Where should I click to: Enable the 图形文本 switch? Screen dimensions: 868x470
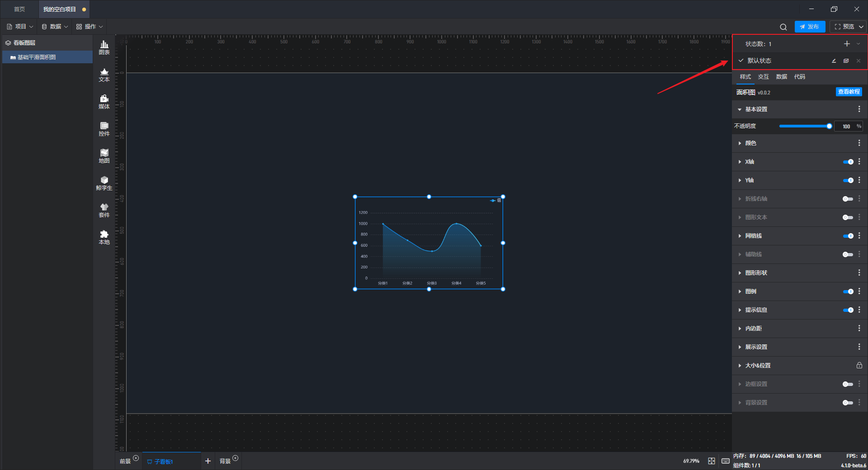pyautogui.click(x=848, y=217)
